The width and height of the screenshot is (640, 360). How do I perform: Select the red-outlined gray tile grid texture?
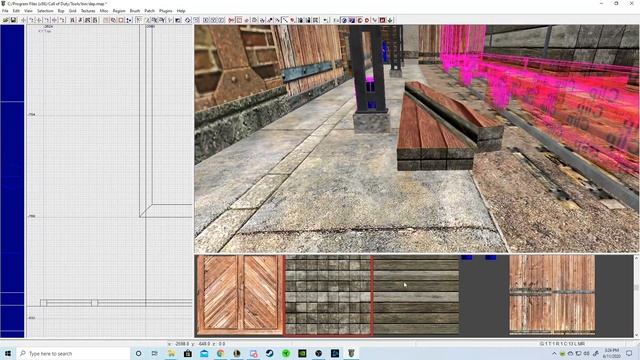tap(328, 295)
